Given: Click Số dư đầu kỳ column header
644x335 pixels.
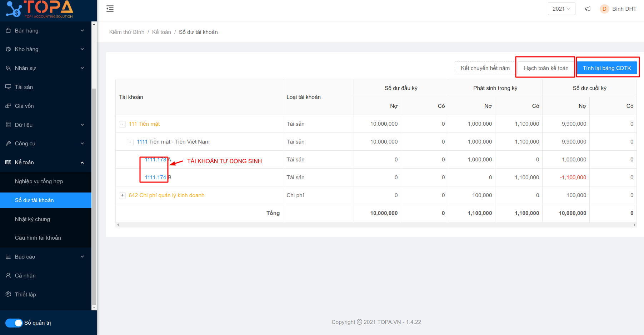Looking at the screenshot, I should click(401, 88).
